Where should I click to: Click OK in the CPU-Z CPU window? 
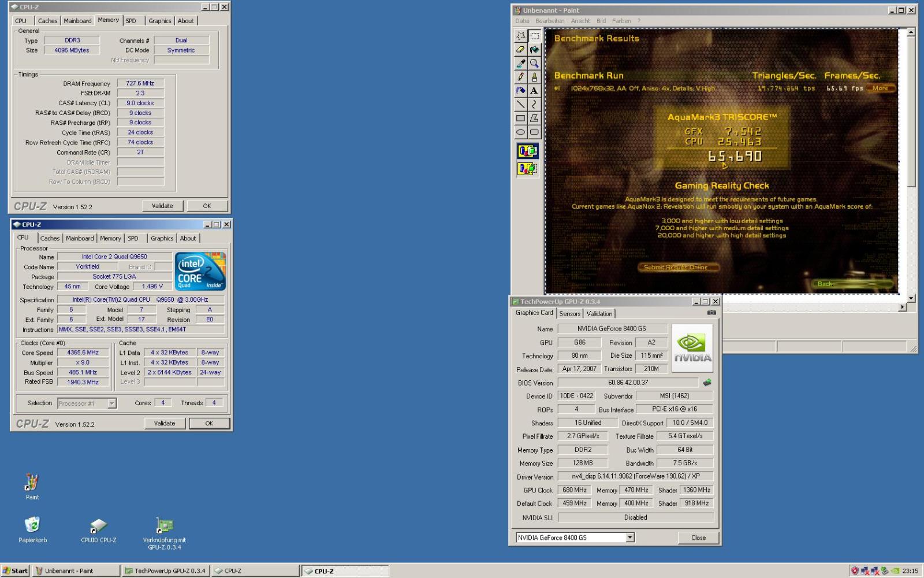(209, 423)
